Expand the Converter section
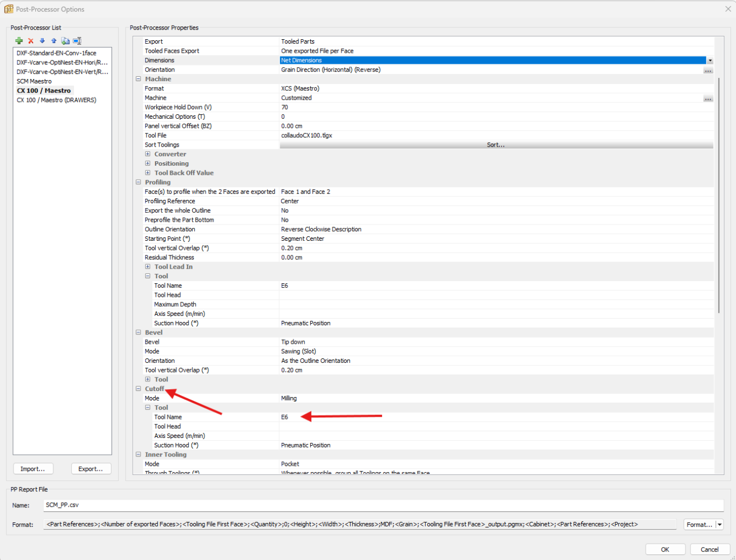 click(x=148, y=154)
